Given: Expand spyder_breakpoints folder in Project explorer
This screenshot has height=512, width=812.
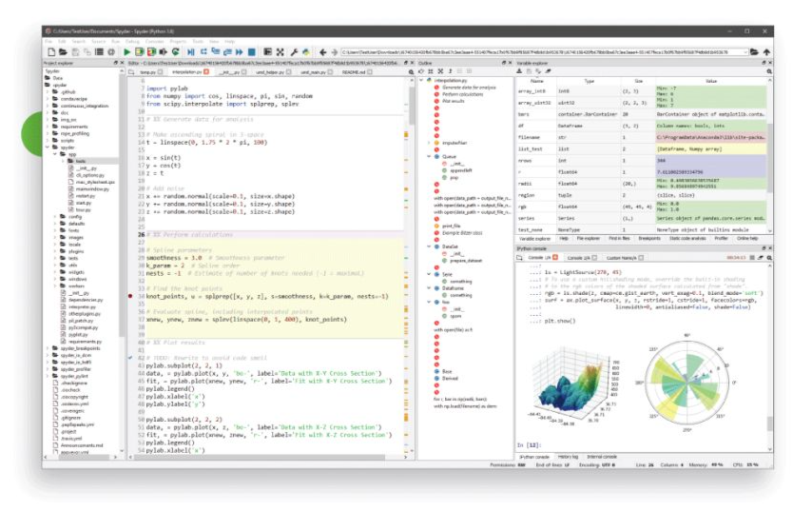Looking at the screenshot, I should 48,348.
